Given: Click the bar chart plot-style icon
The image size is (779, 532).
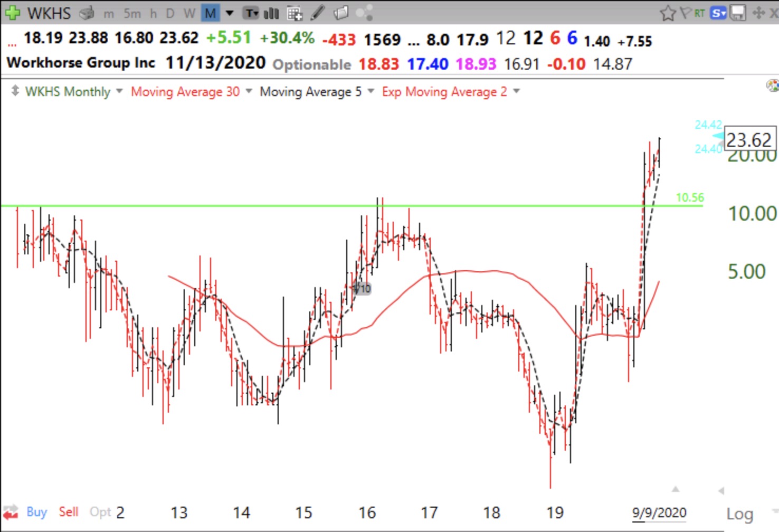Looking at the screenshot, I should point(271,13).
